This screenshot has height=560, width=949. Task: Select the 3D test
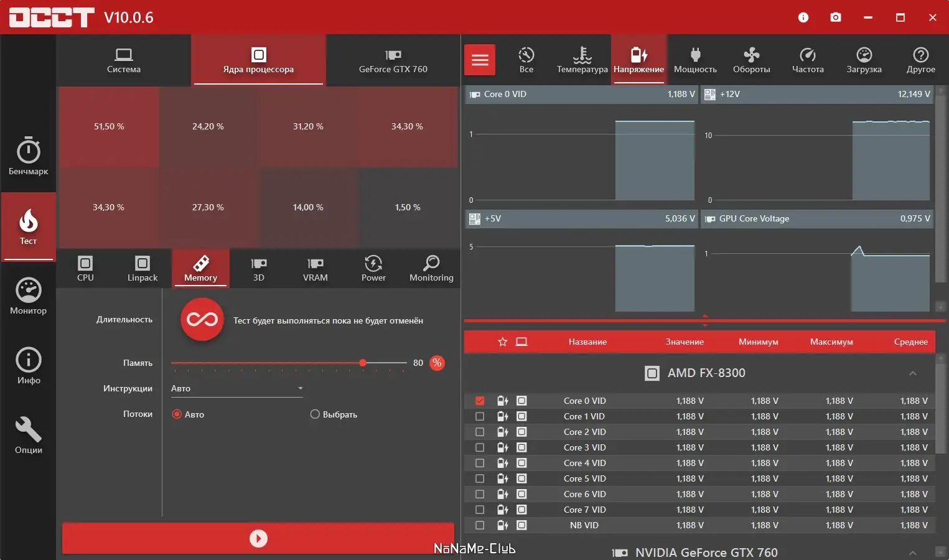[259, 268]
